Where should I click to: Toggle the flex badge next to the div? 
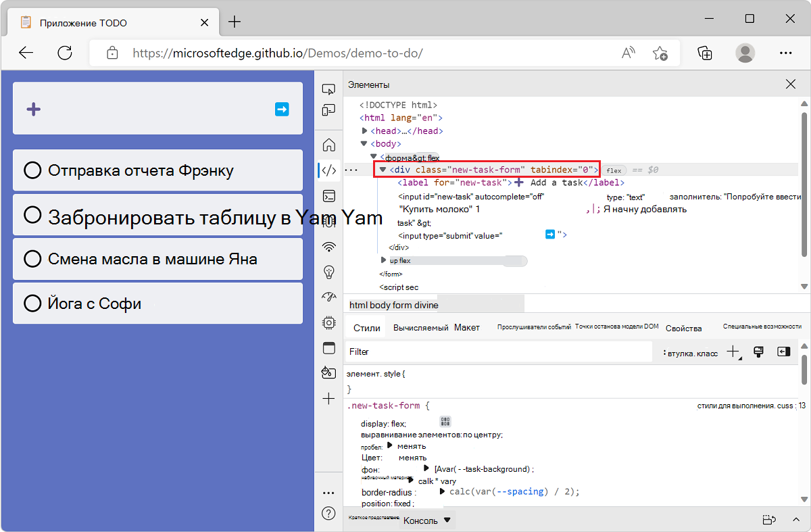coord(614,170)
